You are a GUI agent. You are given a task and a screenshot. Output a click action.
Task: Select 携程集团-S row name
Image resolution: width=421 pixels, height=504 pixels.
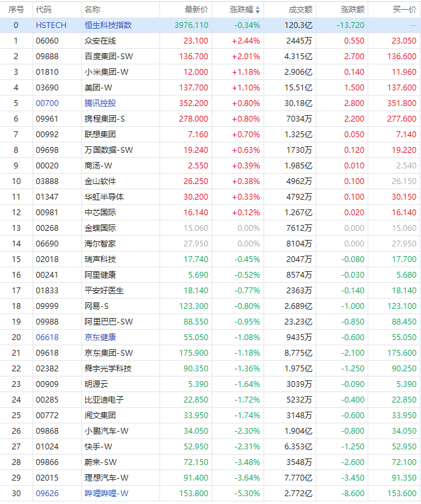[105, 119]
